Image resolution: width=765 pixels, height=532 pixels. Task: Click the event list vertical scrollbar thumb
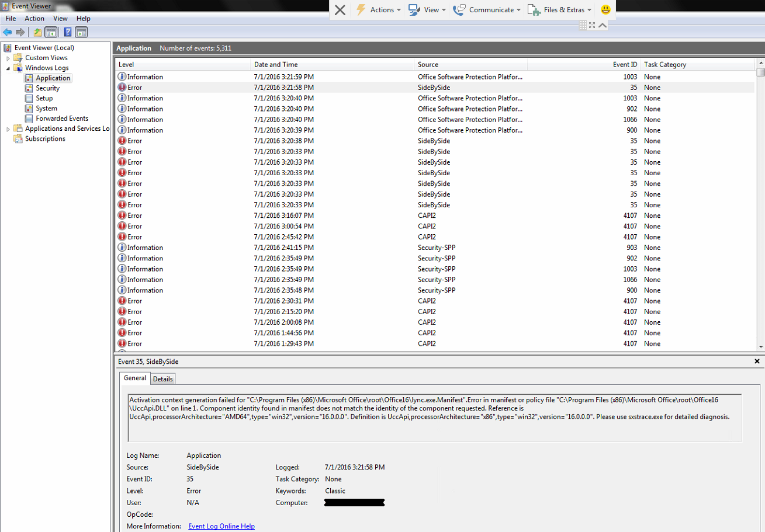click(x=760, y=72)
